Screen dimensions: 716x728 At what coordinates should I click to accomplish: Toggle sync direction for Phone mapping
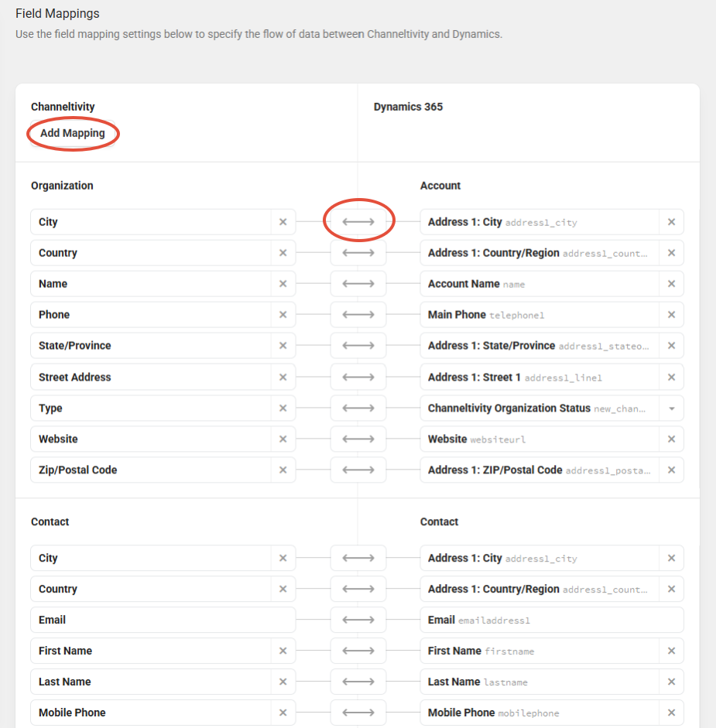point(358,315)
